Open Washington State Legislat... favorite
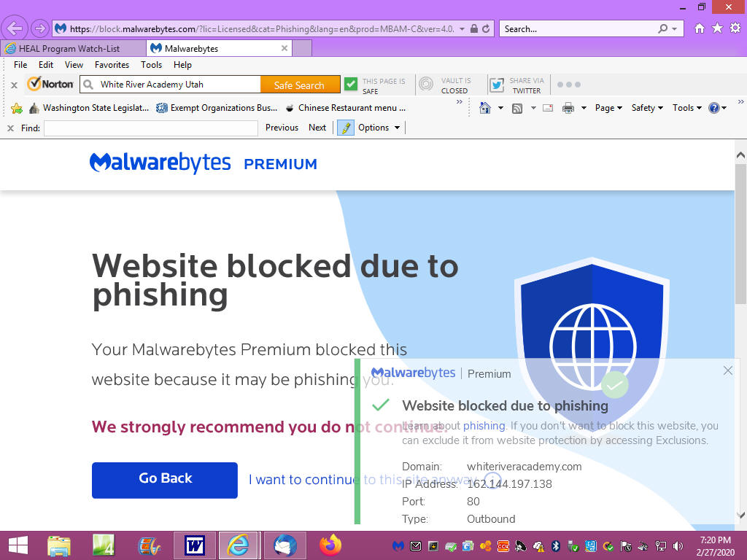This screenshot has height=560, width=747. [88, 108]
